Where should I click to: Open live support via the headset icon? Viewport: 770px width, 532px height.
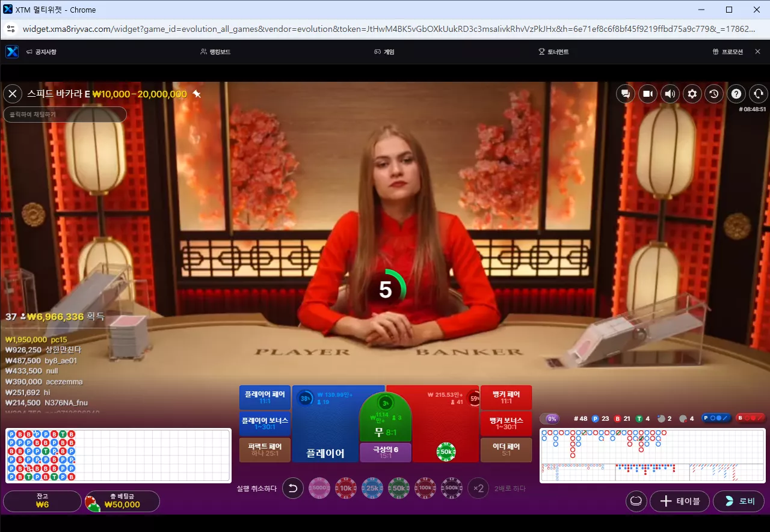click(x=759, y=94)
